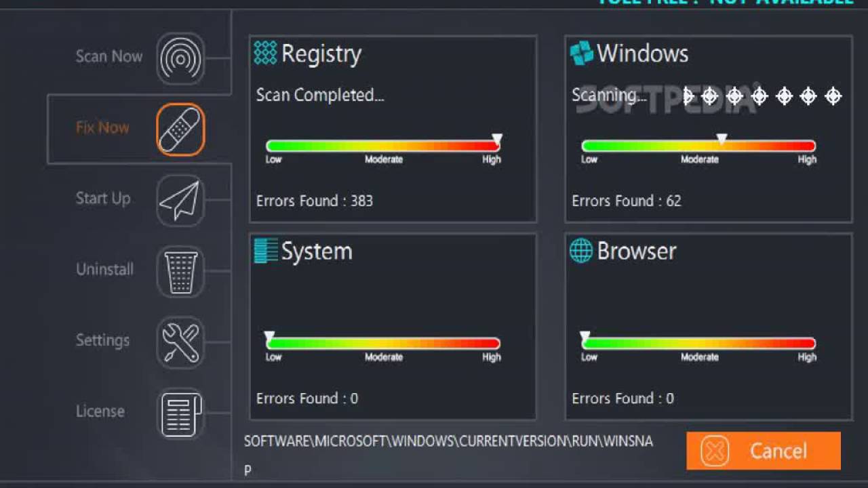Viewport: 868px width, 488px height.
Task: Click the Fix Now bandage icon
Action: click(x=180, y=129)
